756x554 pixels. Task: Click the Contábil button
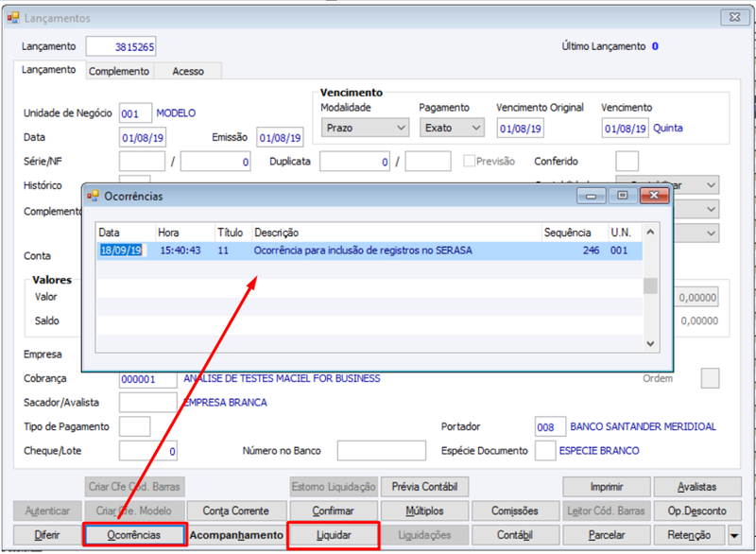515,535
